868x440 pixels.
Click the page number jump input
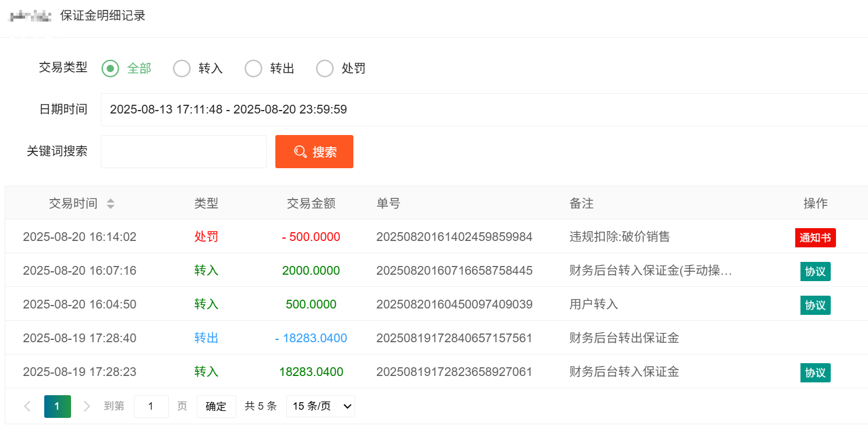(x=151, y=406)
